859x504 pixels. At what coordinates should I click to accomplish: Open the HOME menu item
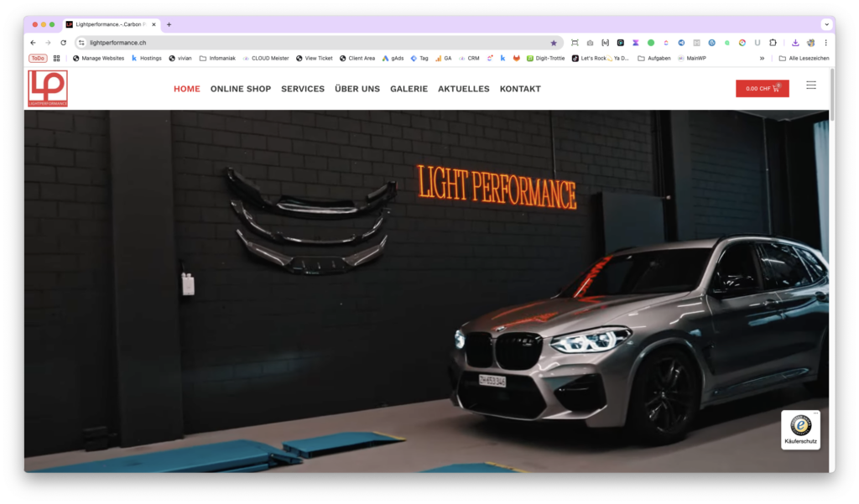coord(187,89)
